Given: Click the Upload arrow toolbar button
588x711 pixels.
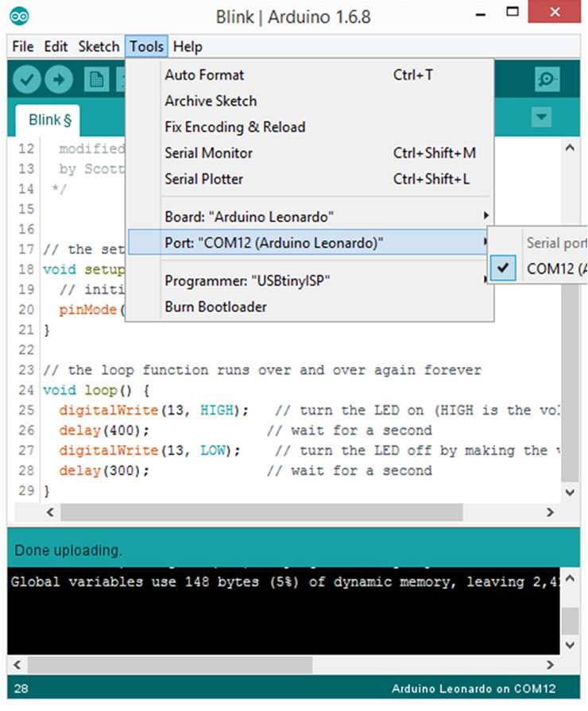Looking at the screenshot, I should click(x=59, y=79).
